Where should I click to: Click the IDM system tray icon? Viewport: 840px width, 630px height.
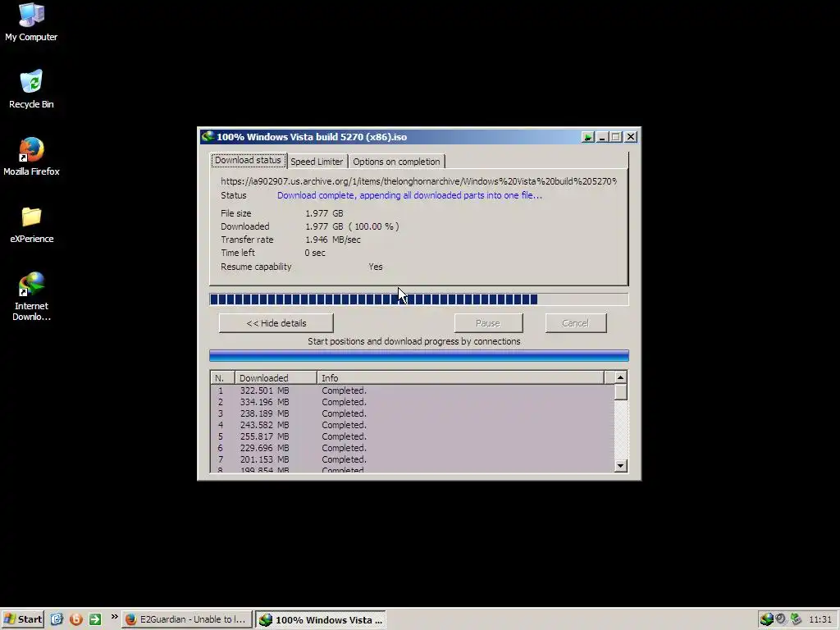(x=767, y=619)
